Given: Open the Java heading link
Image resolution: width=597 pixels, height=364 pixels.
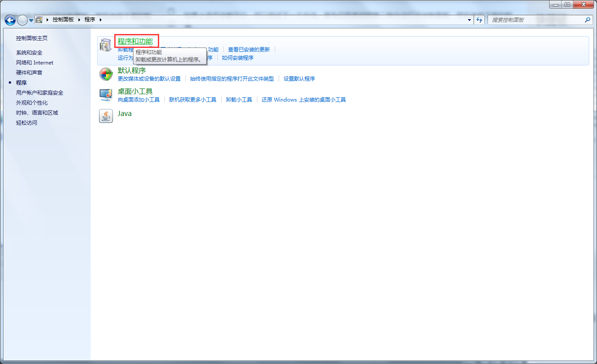Looking at the screenshot, I should tap(125, 113).
